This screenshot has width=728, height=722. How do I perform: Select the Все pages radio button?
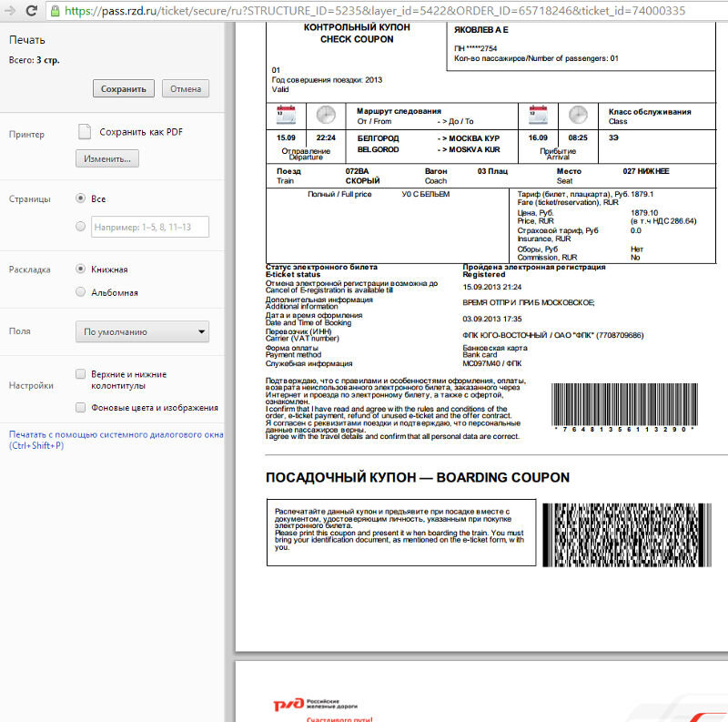[80, 198]
